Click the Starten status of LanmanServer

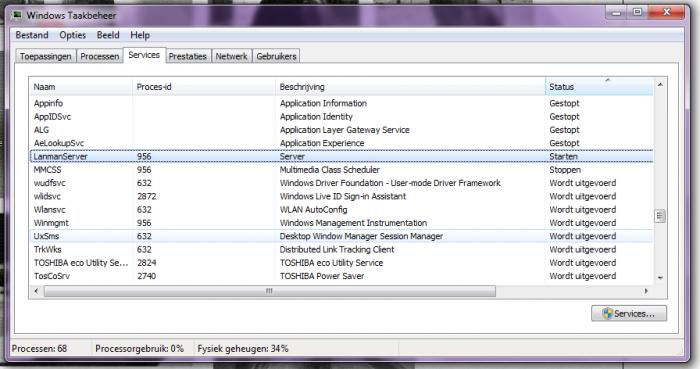tap(563, 157)
